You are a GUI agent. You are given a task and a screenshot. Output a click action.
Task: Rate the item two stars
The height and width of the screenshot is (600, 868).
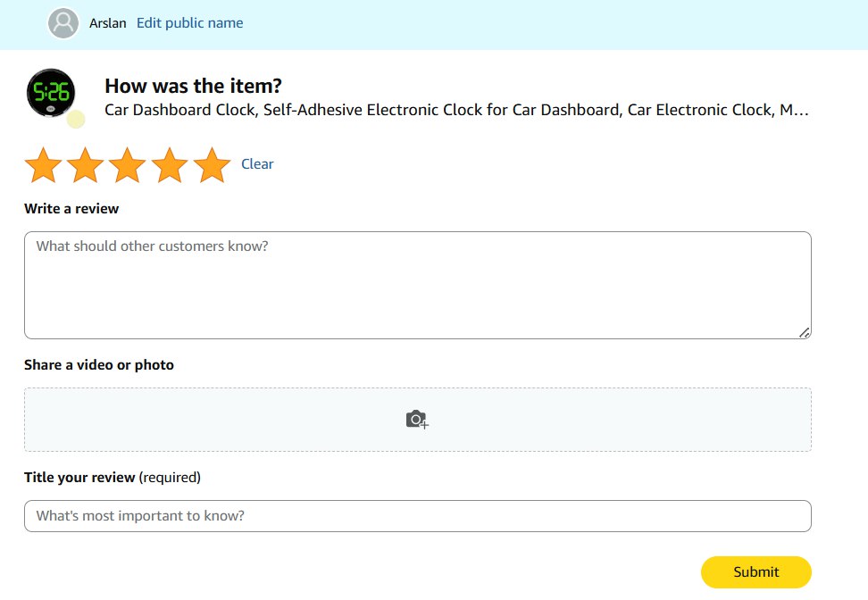coord(86,165)
